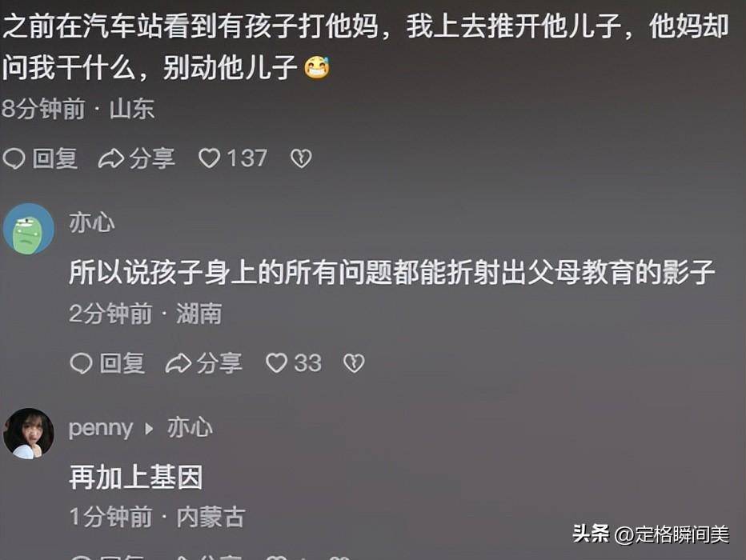Click broken heart on 亦心's comment
This screenshot has height=560, width=746.
point(354,363)
